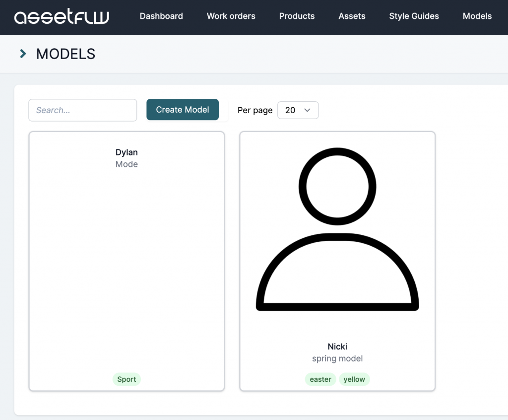This screenshot has height=420, width=508.
Task: Click Nicki's placeholder avatar image
Action: click(x=337, y=229)
